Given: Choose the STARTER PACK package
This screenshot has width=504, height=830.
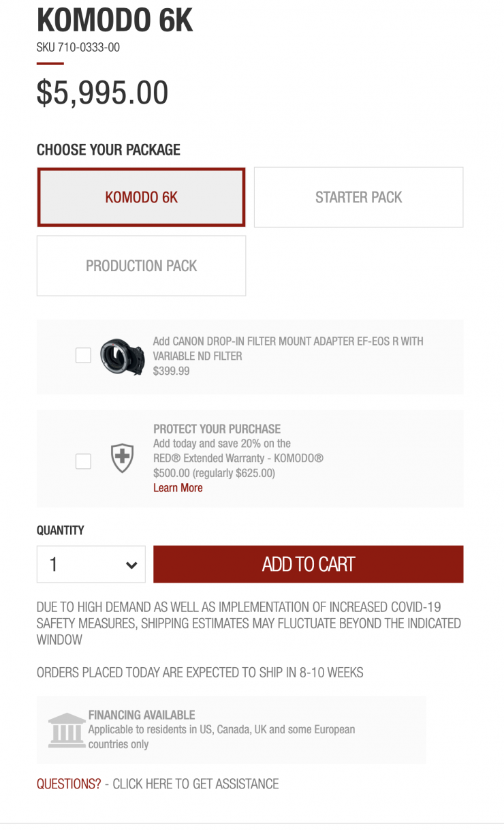Looking at the screenshot, I should (x=358, y=198).
